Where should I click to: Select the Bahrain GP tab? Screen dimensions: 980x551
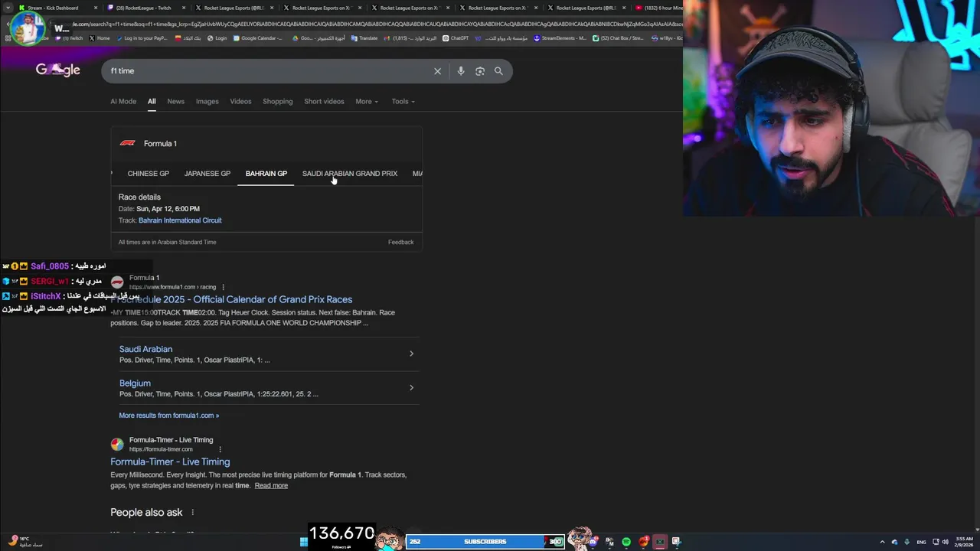266,174
